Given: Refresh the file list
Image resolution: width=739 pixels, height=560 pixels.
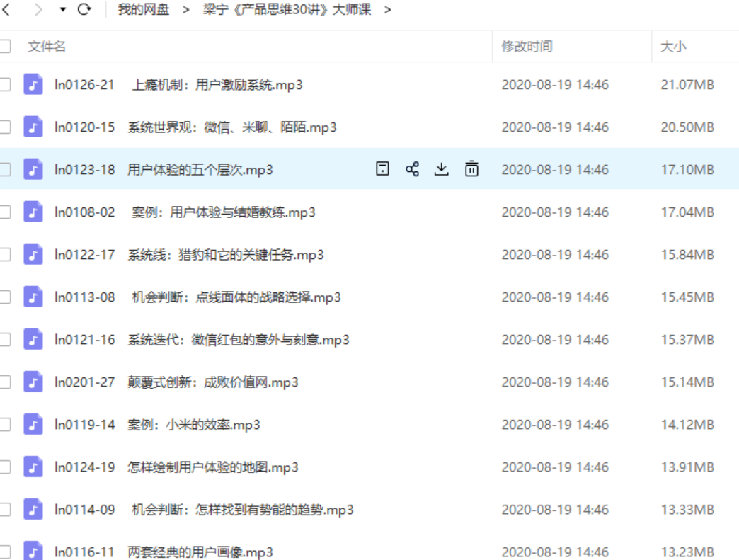Looking at the screenshot, I should 84,9.
